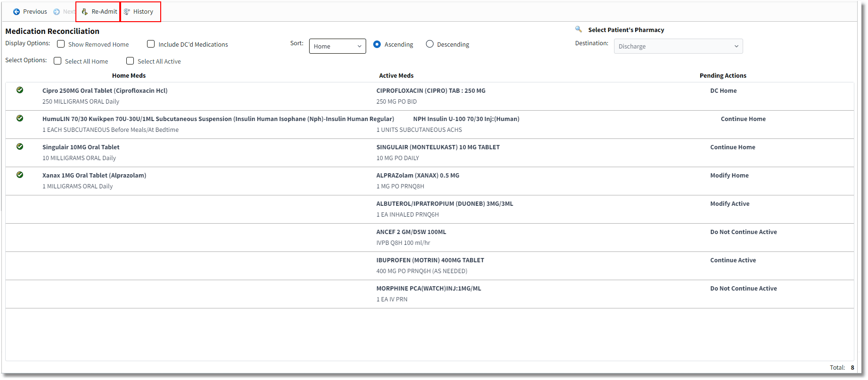This screenshot has width=868, height=380.
Task: Select Singulair 10MG Oral Tablet home med
Action: click(x=81, y=147)
